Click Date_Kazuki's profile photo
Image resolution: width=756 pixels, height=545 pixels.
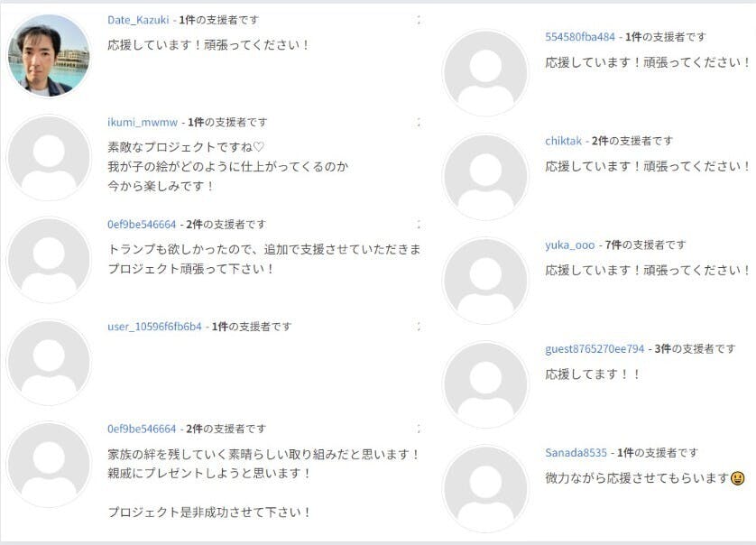click(x=49, y=56)
